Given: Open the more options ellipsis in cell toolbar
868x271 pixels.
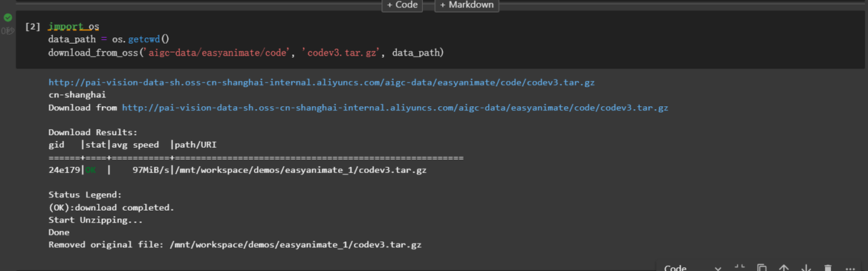Looking at the screenshot, I should (x=850, y=269).
